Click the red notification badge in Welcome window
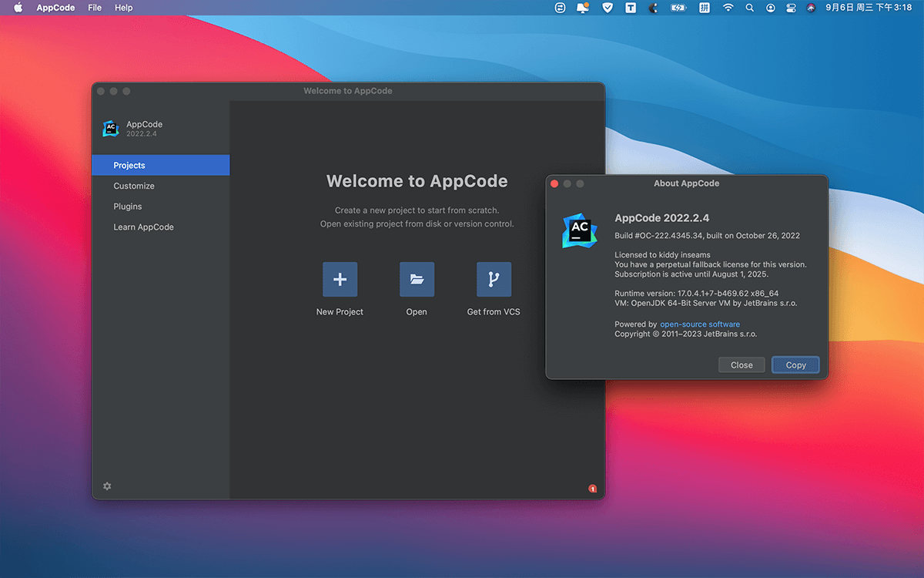This screenshot has height=578, width=924. point(592,489)
